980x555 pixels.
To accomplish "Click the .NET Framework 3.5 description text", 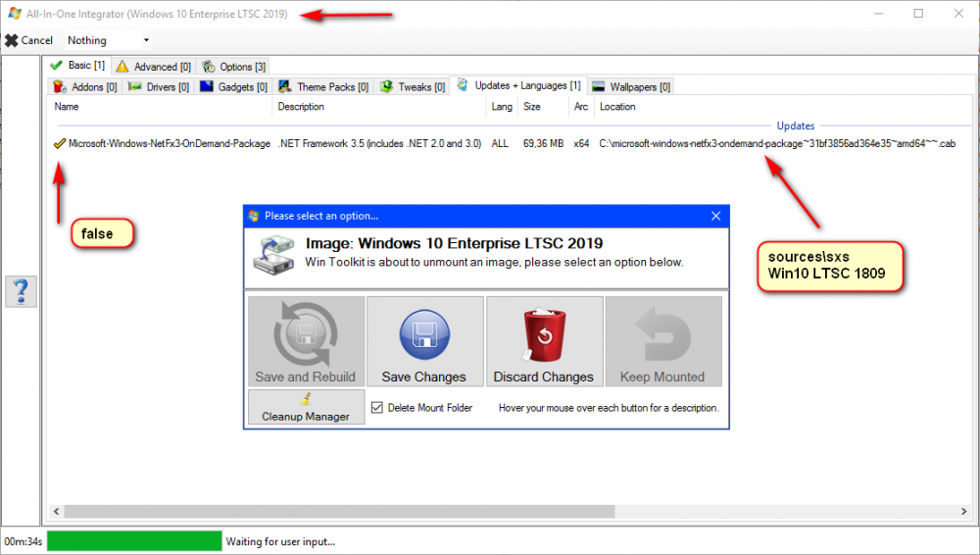I will pyautogui.click(x=379, y=144).
